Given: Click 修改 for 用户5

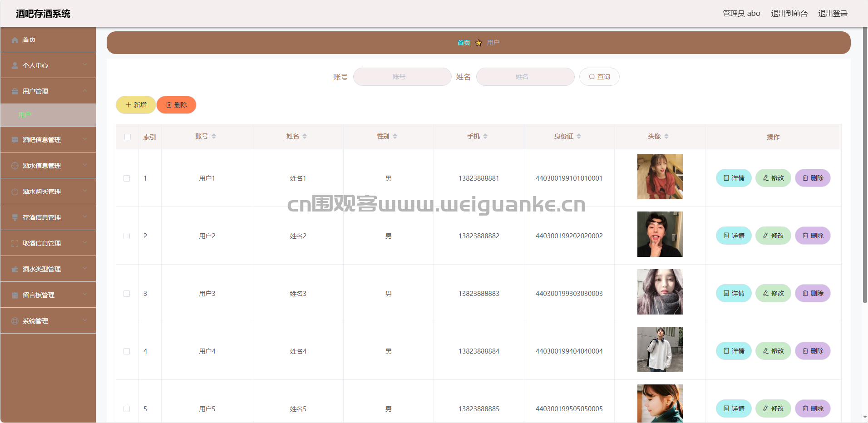Looking at the screenshot, I should coord(773,408).
